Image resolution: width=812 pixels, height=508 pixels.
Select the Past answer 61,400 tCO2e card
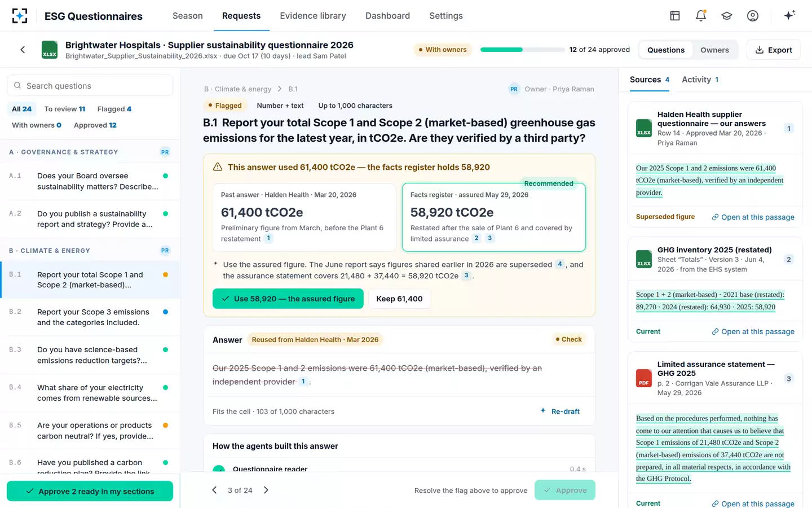[304, 217]
